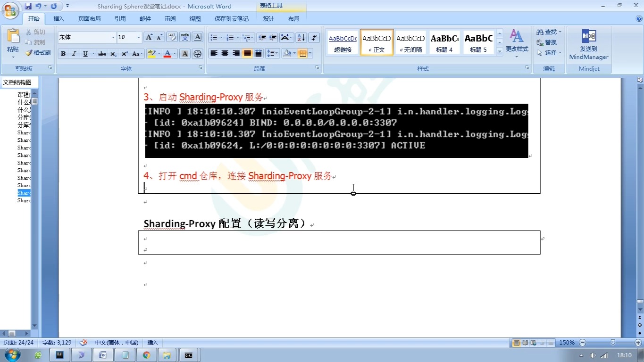Apply distributed alignment
Screen dimensions: 644x362
click(258, 53)
